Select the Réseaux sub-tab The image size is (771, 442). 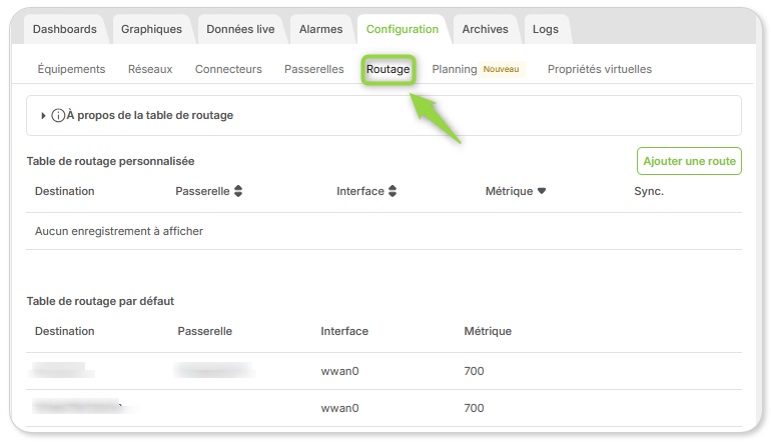(x=150, y=69)
